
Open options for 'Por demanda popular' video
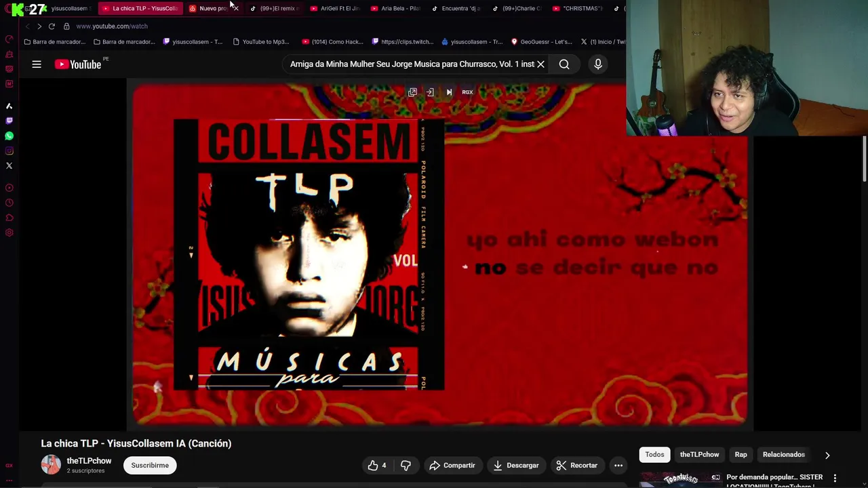[x=835, y=478]
